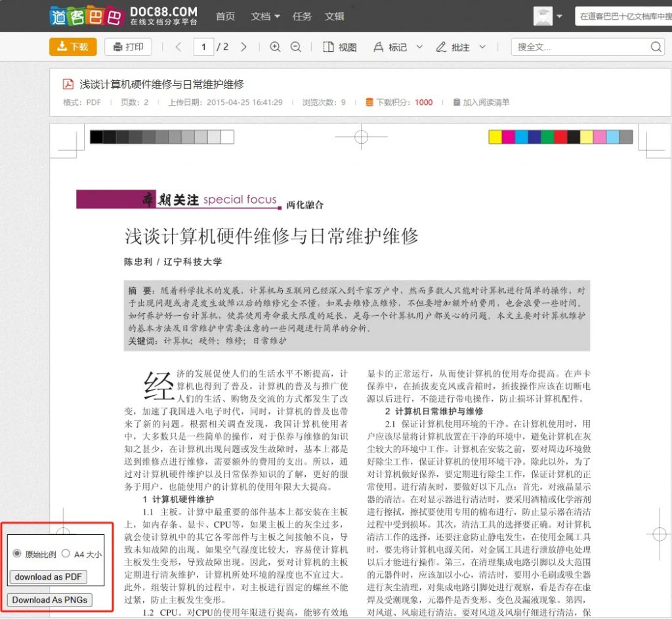The width and height of the screenshot is (672, 619).
Task: Select the 原始比例 radio option
Action: coord(17,553)
